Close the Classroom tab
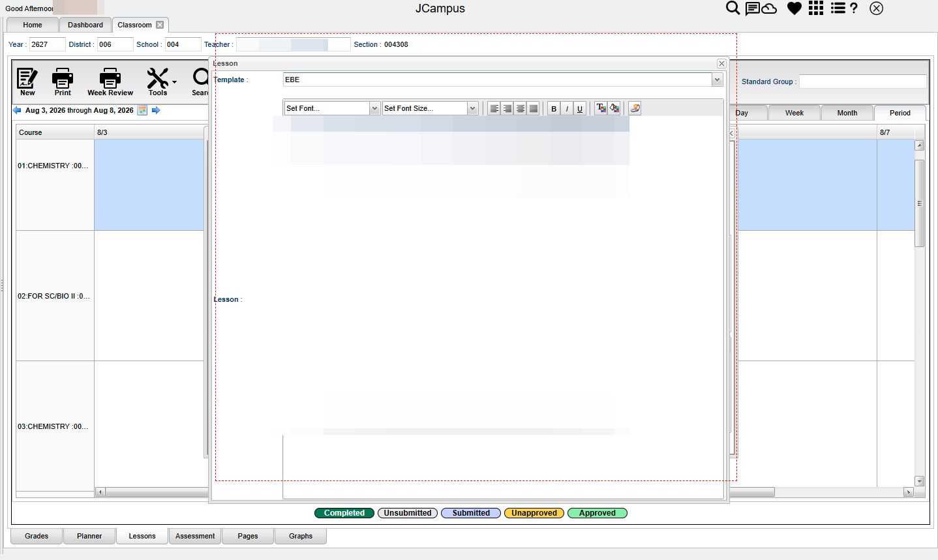This screenshot has height=560, width=938. pyautogui.click(x=160, y=25)
